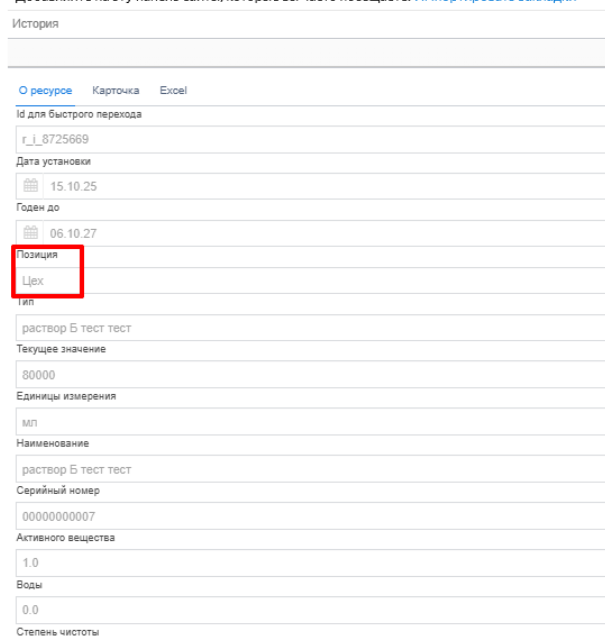Click the Дата установки field 15.10.25
605x640 pixels.
324,186
